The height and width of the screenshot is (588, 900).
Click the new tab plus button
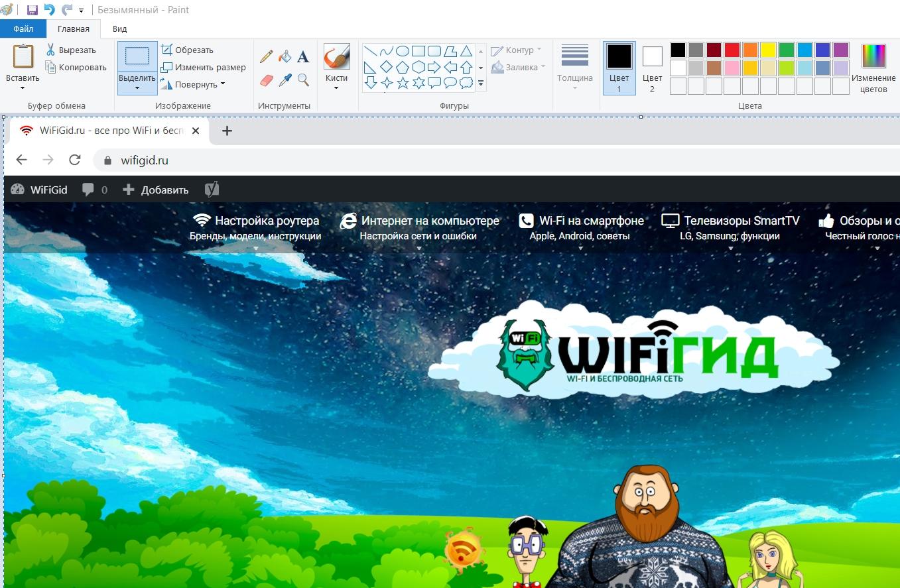click(227, 131)
